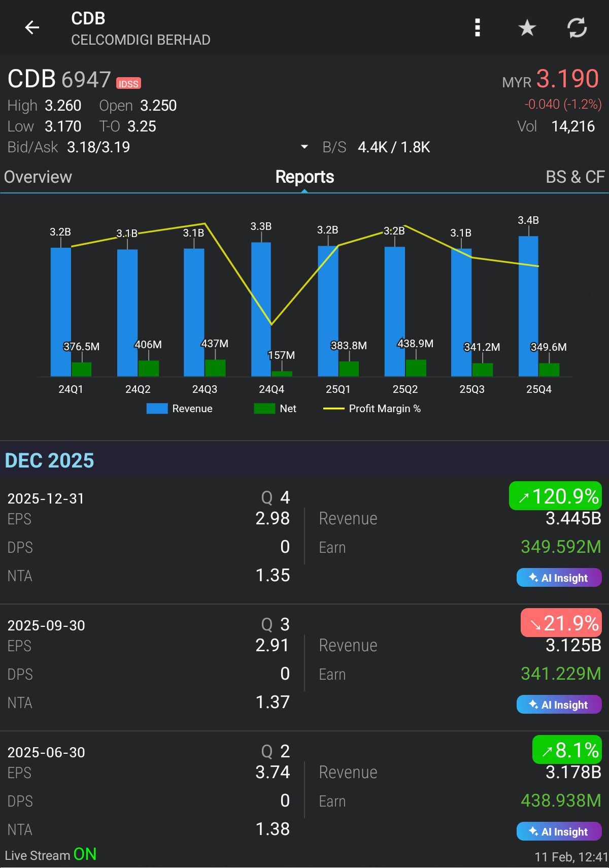The image size is (609, 868).
Task: Tap the B/S 4.4K / 1.8K value
Action: [394, 147]
